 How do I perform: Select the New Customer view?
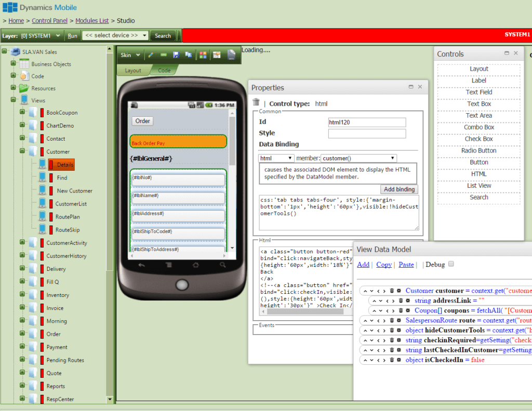coord(75,191)
